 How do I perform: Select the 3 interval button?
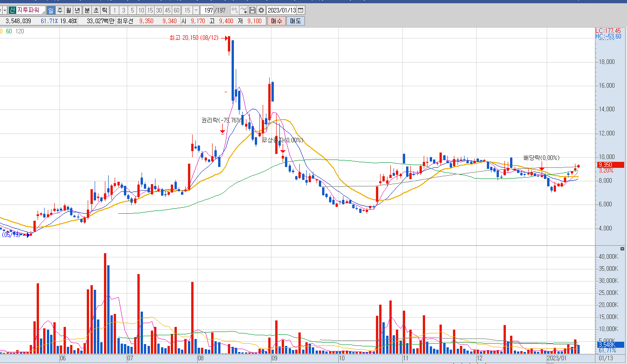tap(123, 10)
